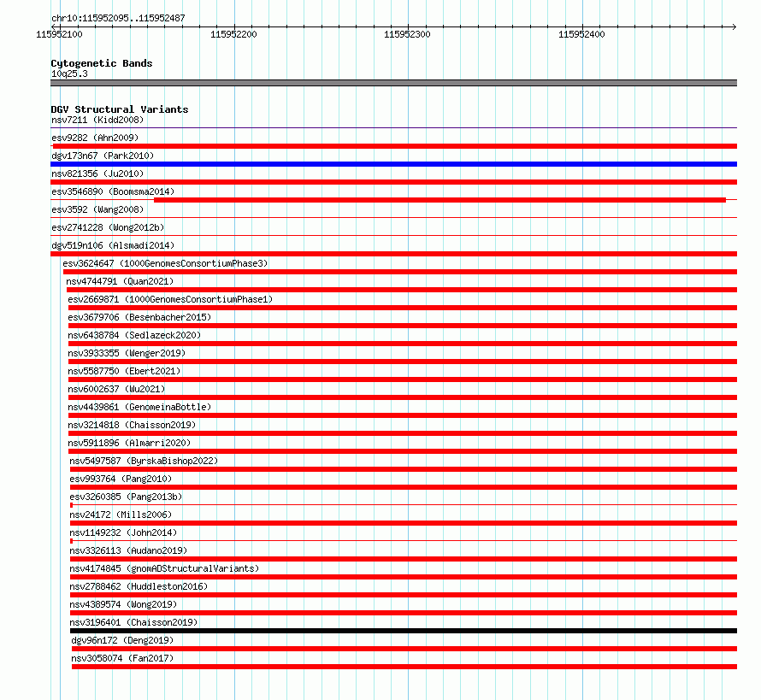Click the red esv3546890 Boomsma2014 thick bar
Image resolution: width=761 pixels, height=700 pixels.
click(439, 200)
